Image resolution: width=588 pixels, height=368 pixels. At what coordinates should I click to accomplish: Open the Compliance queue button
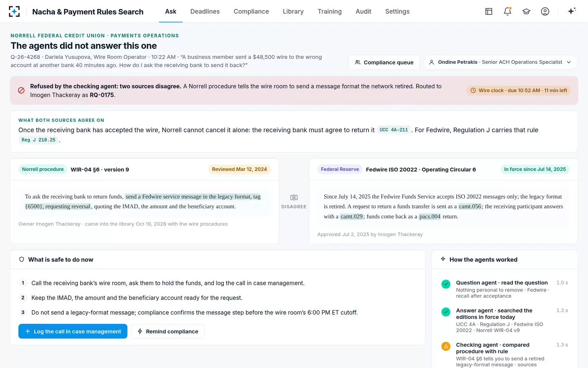(x=384, y=62)
